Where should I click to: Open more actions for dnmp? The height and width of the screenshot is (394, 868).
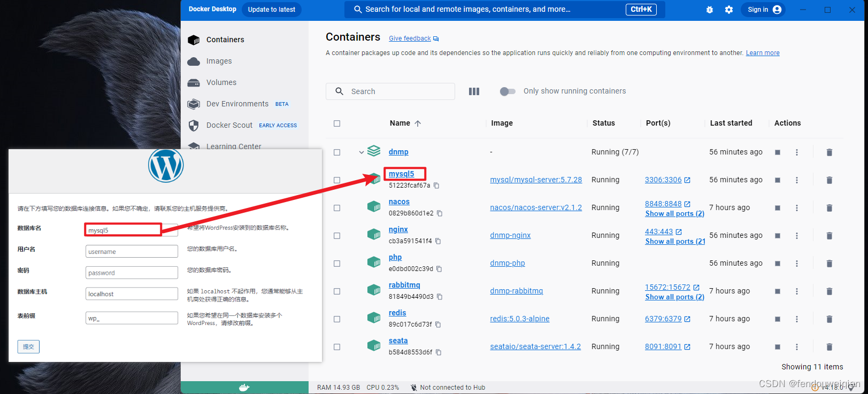(x=797, y=152)
